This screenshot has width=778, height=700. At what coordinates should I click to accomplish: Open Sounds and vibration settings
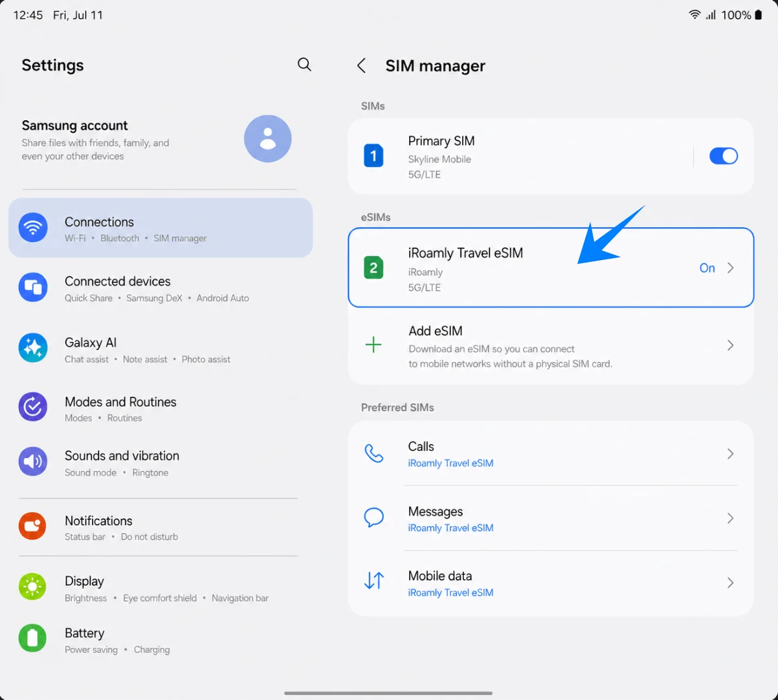point(161,463)
